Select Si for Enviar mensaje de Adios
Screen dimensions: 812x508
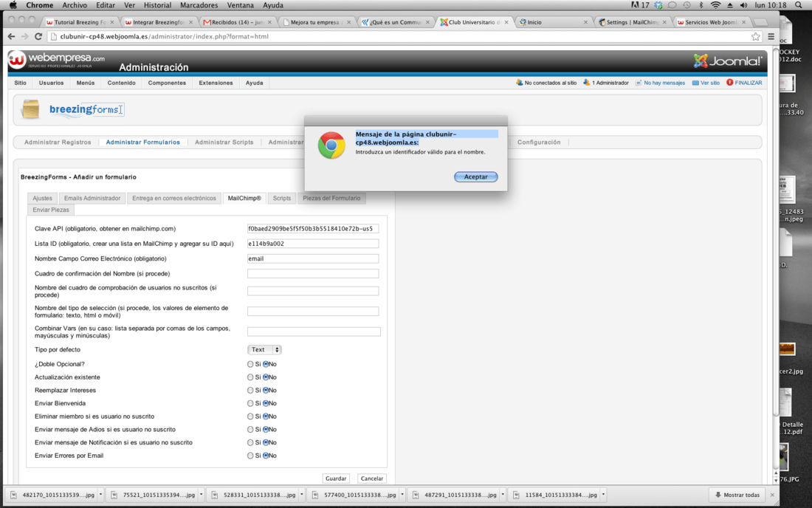(250, 429)
